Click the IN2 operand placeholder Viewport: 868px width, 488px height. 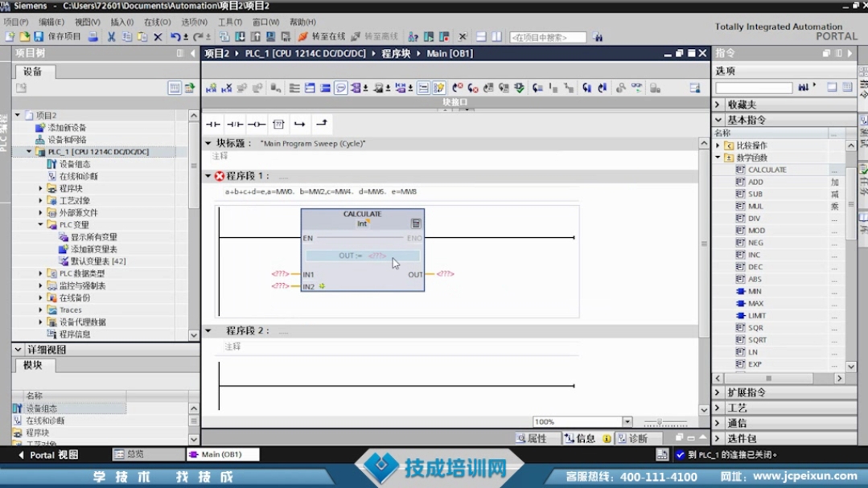[x=280, y=286]
